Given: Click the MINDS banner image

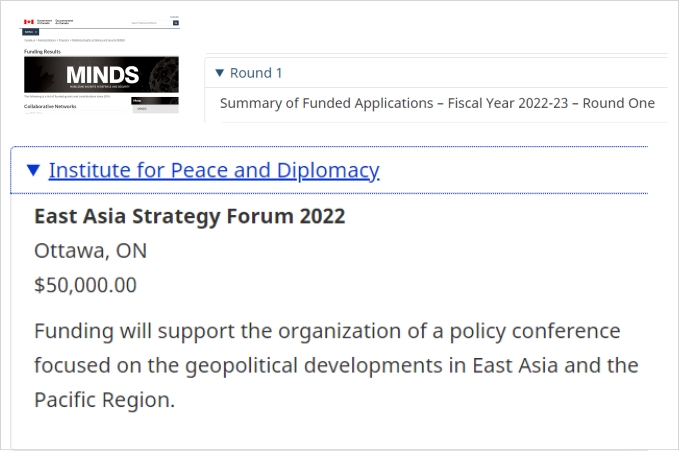Looking at the screenshot, I should click(x=101, y=74).
